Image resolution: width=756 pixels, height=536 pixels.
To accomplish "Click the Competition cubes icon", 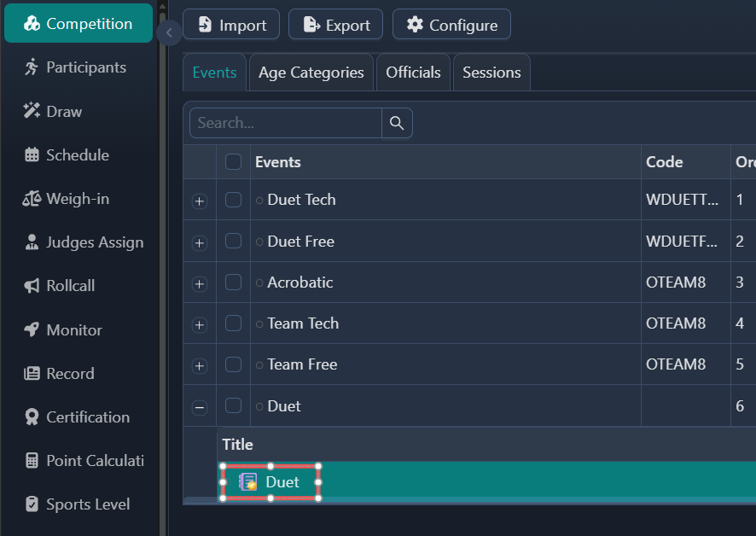I will point(32,23).
